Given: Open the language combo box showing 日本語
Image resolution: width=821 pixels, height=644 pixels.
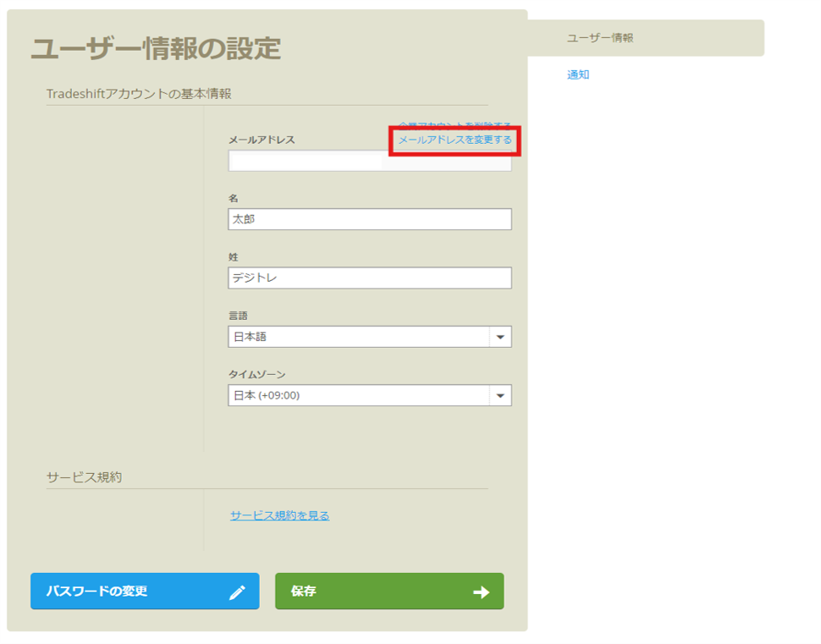Looking at the screenshot, I should (360, 337).
